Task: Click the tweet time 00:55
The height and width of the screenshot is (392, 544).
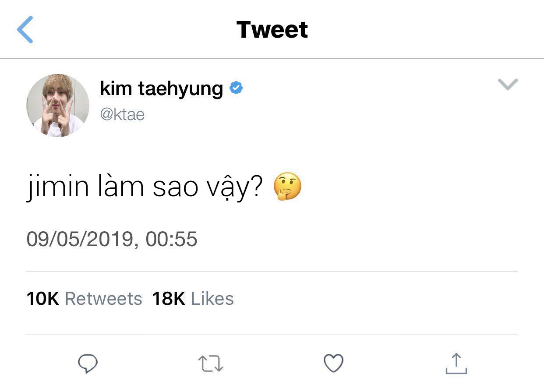Action: [171, 240]
